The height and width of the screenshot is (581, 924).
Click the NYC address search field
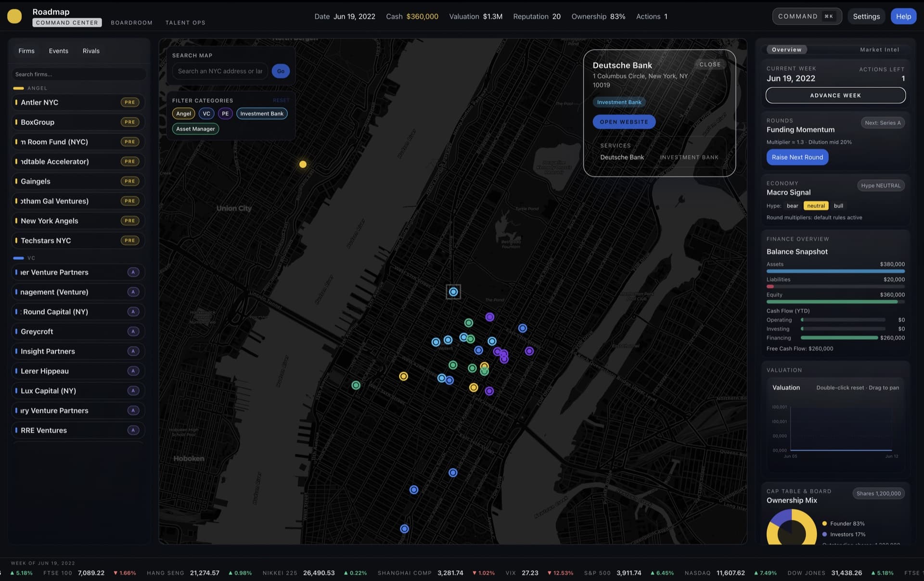coord(220,71)
